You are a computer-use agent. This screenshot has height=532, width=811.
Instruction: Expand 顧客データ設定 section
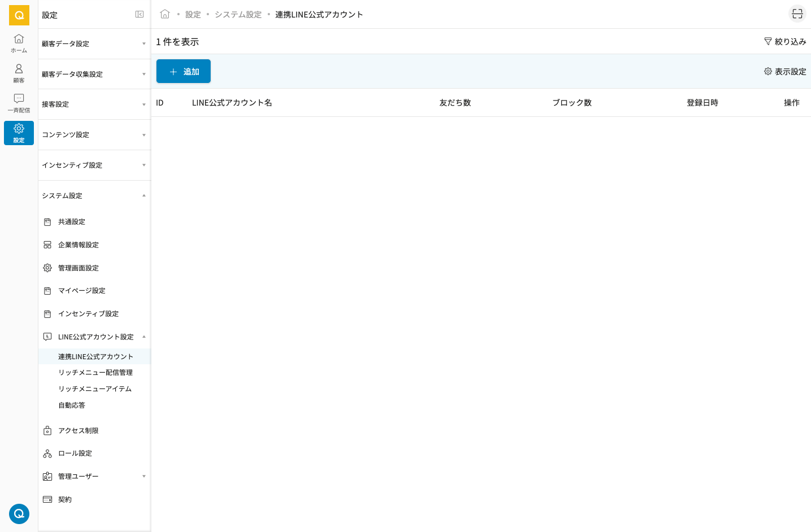point(94,44)
